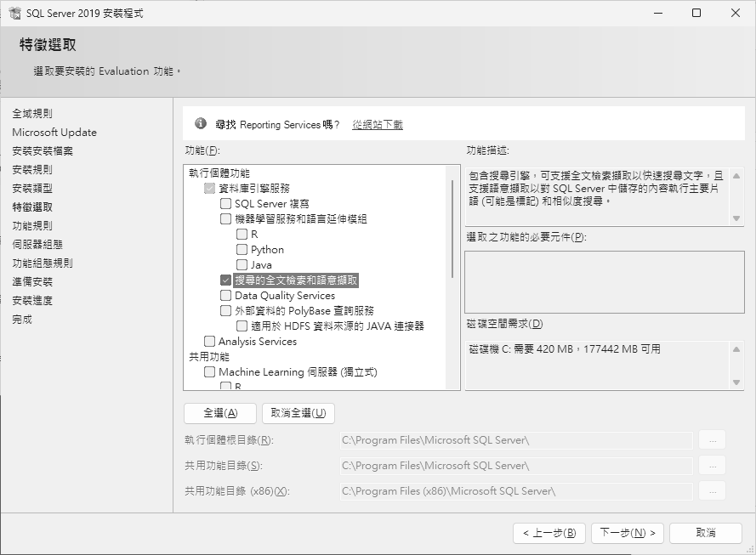Check Machine Learning 伺服器 (獨立式) box

[209, 372]
